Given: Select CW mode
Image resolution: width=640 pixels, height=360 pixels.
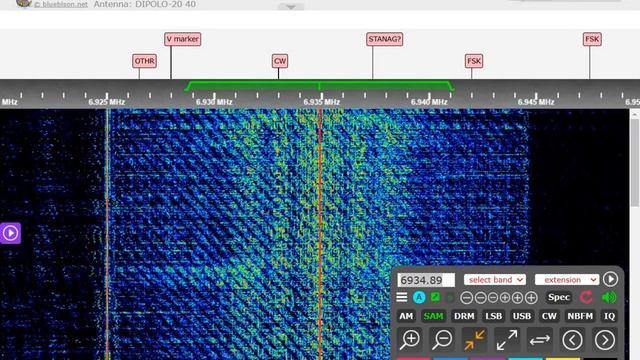Looking at the screenshot, I should pyautogui.click(x=549, y=316).
